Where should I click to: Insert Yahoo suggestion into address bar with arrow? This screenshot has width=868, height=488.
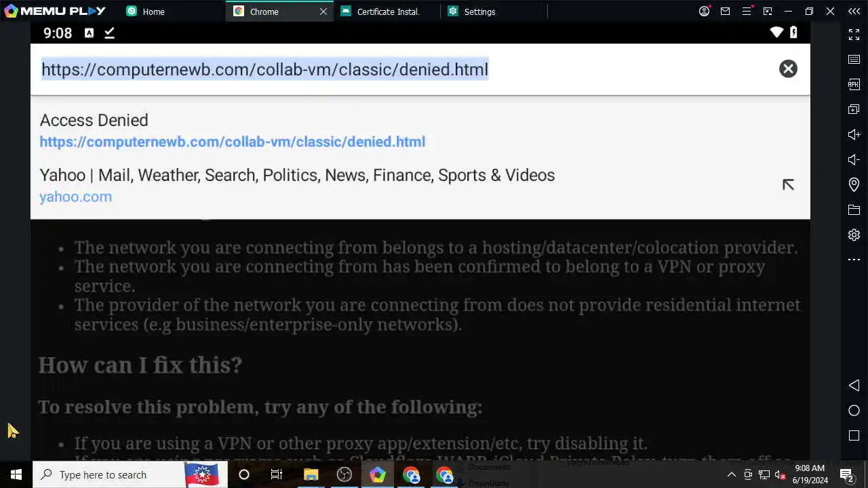pos(788,184)
